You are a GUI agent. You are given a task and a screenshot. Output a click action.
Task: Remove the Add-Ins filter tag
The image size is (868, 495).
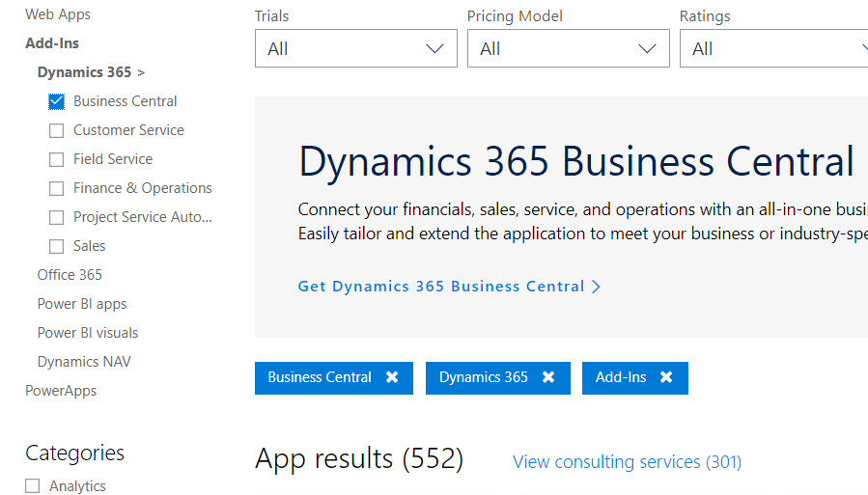point(666,377)
